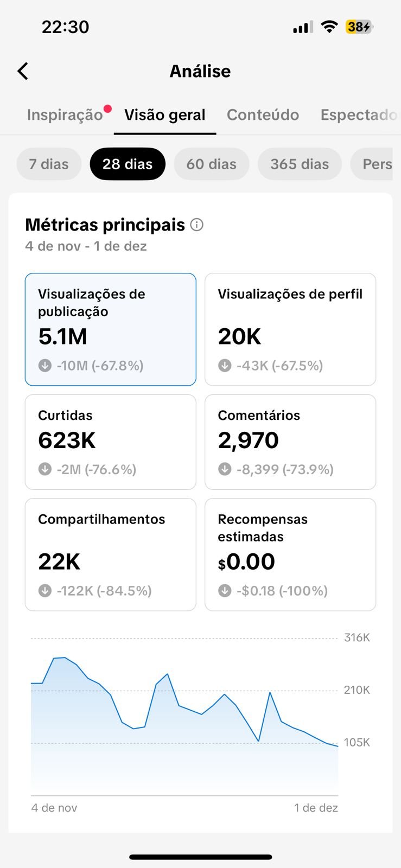The height and width of the screenshot is (868, 401).
Task: Select the Visualizações de publicação metric card
Action: coord(110,329)
